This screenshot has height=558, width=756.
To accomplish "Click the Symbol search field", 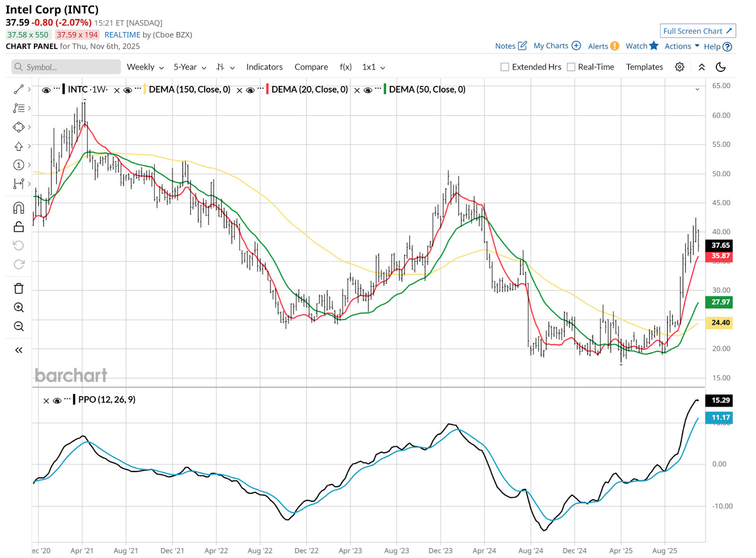I will [x=66, y=67].
